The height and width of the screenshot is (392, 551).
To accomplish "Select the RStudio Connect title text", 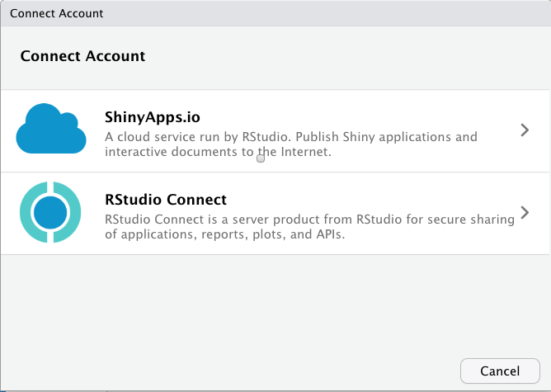I will pos(166,200).
